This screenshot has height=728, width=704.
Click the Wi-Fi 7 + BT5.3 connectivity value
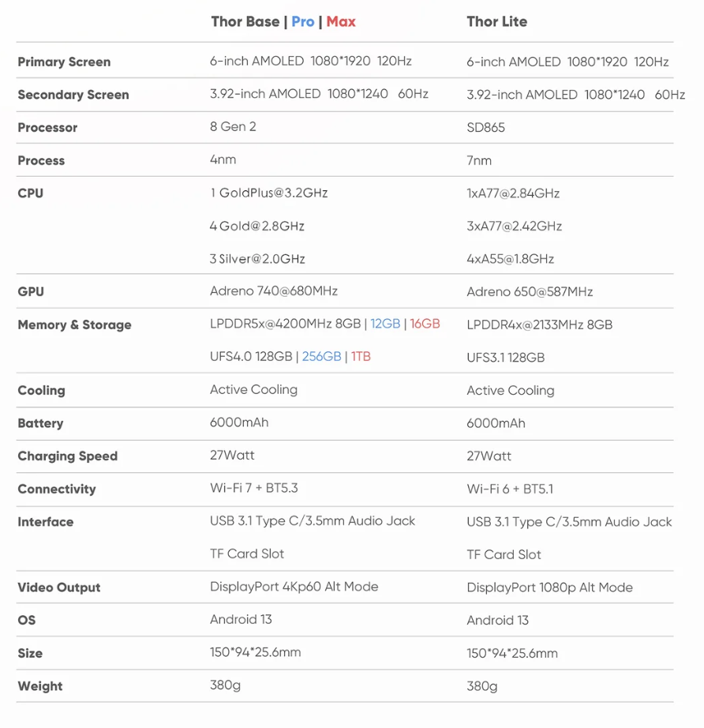click(254, 488)
